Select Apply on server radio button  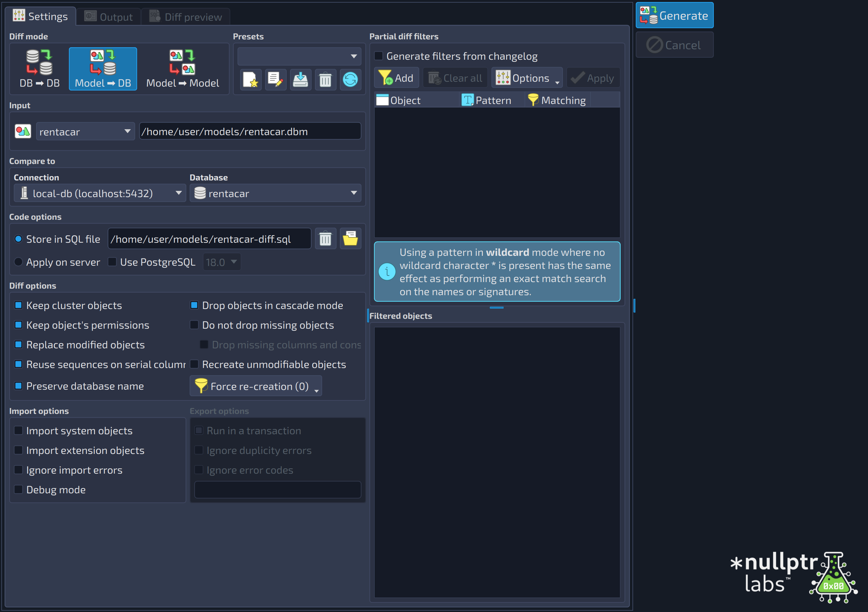click(18, 262)
